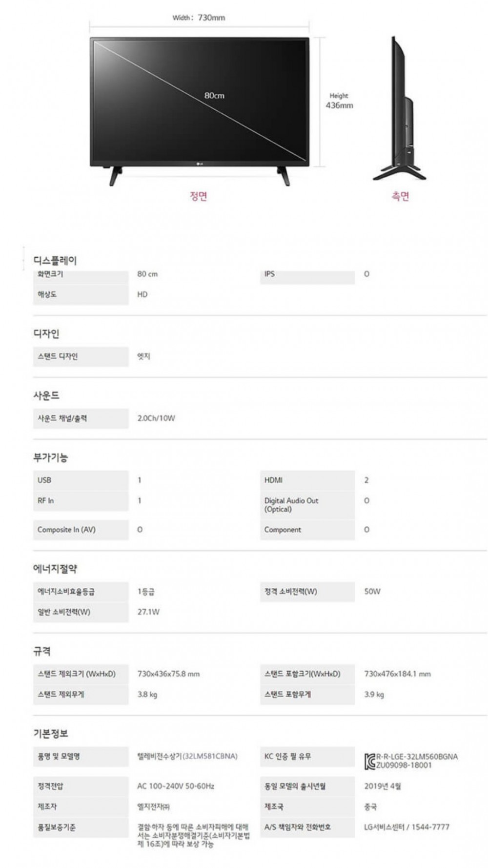Select the 사운드 section heading
This screenshot has height=868, width=488.
pyautogui.click(x=46, y=395)
